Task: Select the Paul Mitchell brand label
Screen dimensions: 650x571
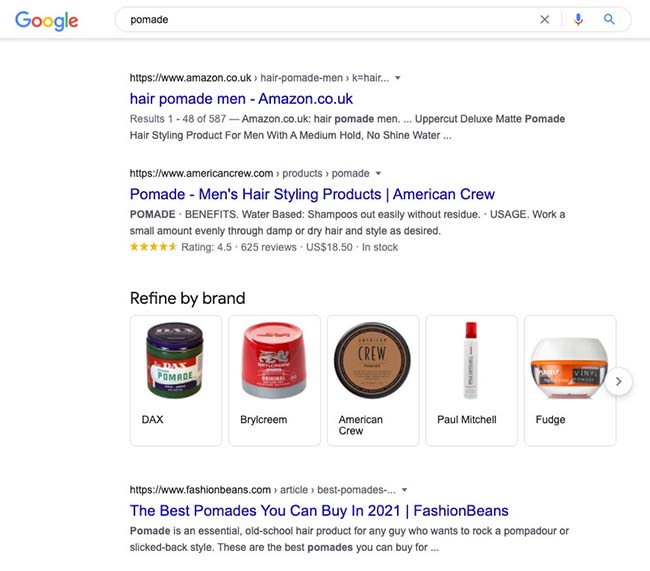Action: [467, 420]
